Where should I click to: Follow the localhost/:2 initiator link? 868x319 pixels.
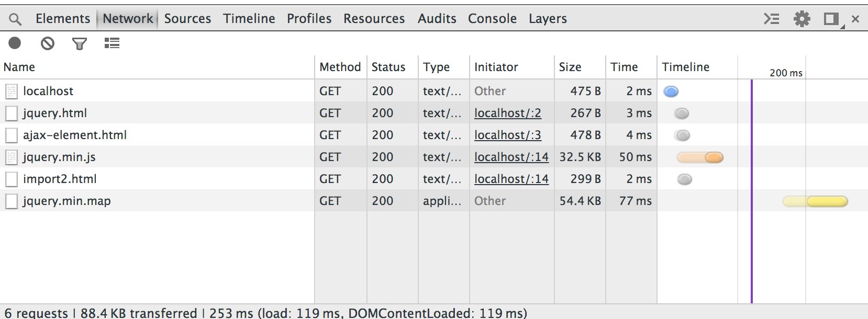tap(508, 113)
